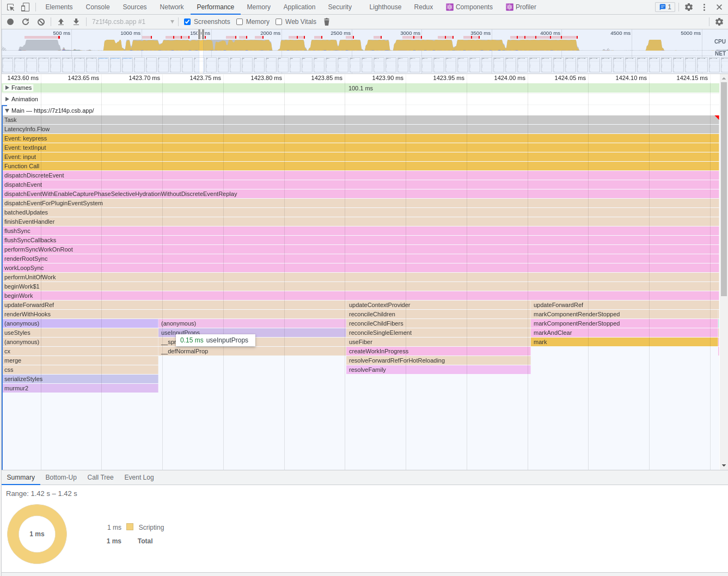The height and width of the screenshot is (576, 728).
Task: Load a saved profile from file
Action: click(60, 21)
